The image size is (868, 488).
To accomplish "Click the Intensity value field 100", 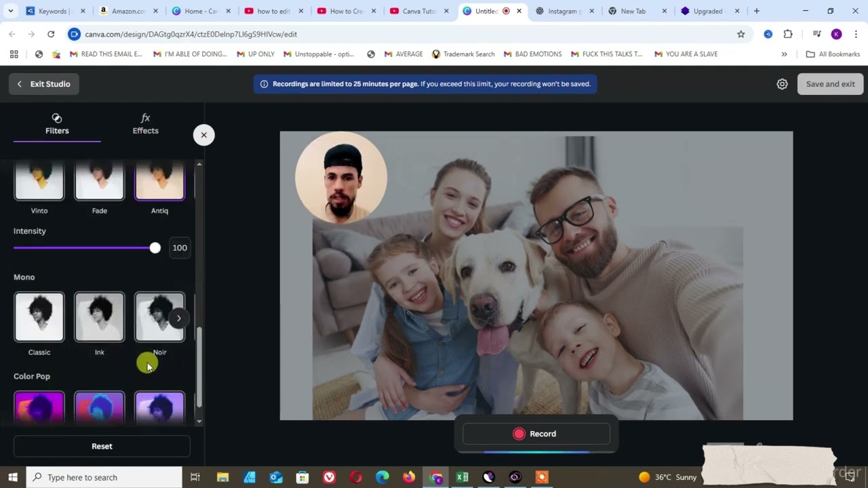I will point(180,248).
